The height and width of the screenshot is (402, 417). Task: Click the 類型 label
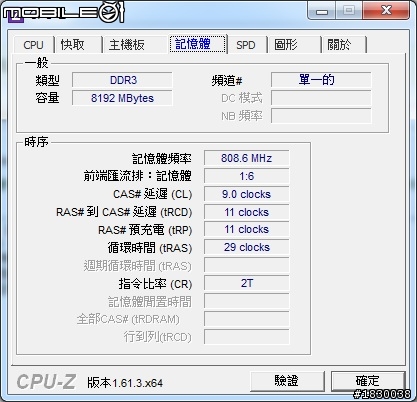click(47, 80)
